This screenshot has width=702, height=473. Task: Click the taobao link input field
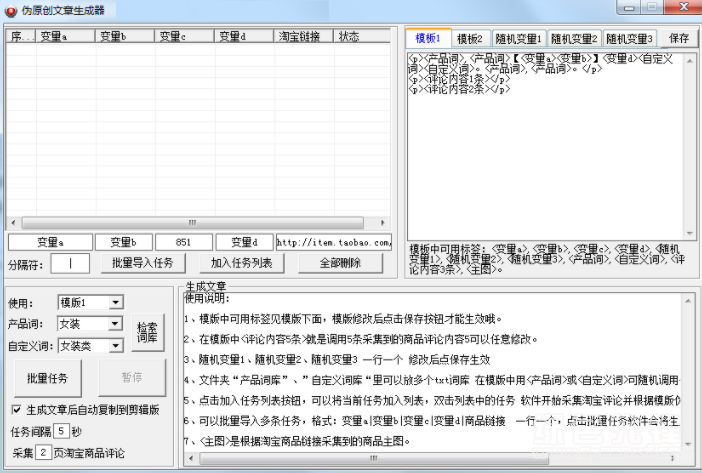point(334,243)
